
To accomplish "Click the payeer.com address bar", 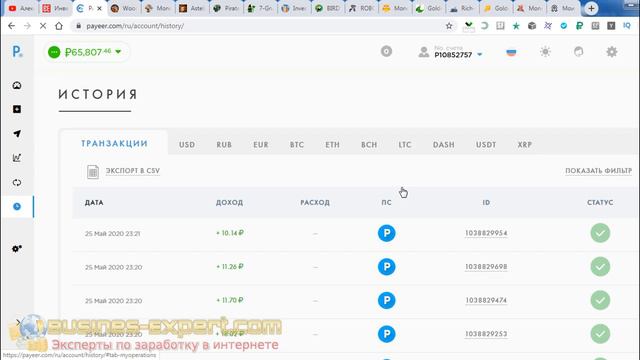I will (261, 26).
